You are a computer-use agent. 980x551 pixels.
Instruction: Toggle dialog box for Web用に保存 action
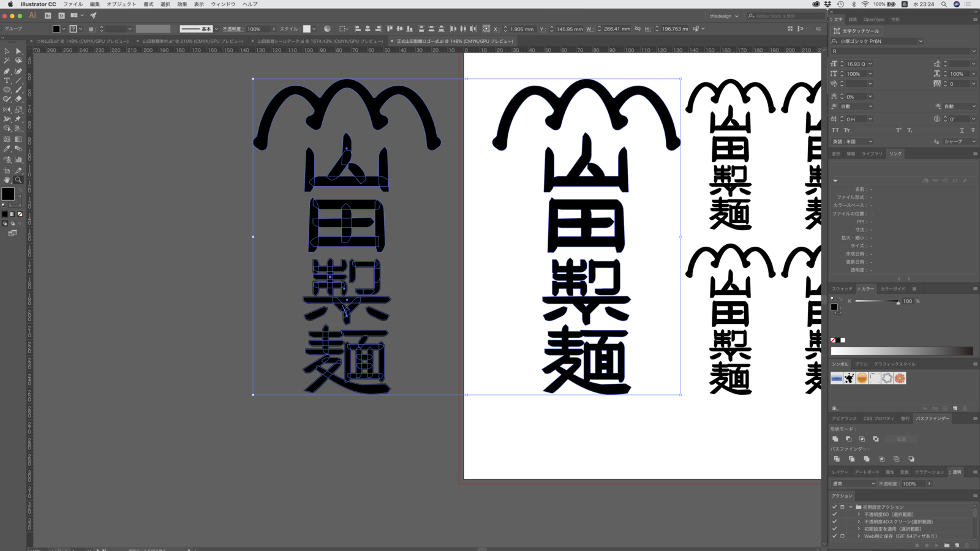(842, 536)
